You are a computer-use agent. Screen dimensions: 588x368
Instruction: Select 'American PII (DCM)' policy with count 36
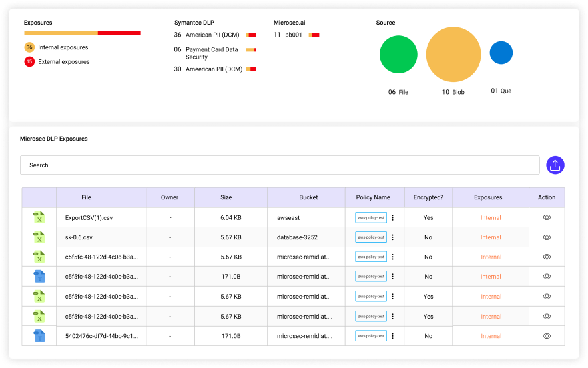pos(212,35)
